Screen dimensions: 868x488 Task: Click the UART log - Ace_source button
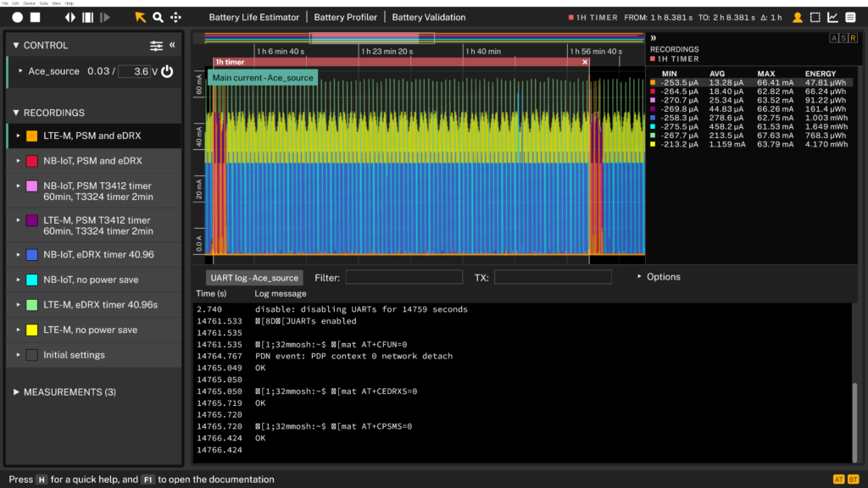254,278
